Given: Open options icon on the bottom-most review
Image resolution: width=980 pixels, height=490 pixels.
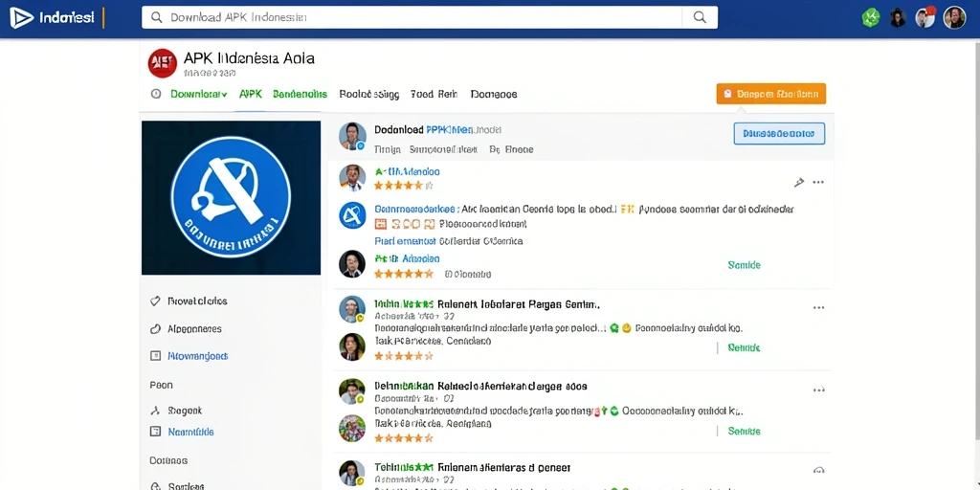Looking at the screenshot, I should [x=819, y=471].
